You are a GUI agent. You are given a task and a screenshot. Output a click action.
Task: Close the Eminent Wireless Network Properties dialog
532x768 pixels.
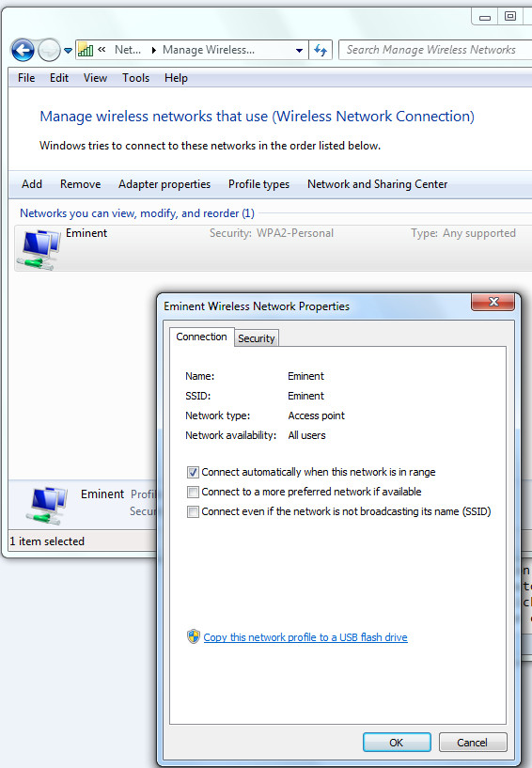click(493, 302)
